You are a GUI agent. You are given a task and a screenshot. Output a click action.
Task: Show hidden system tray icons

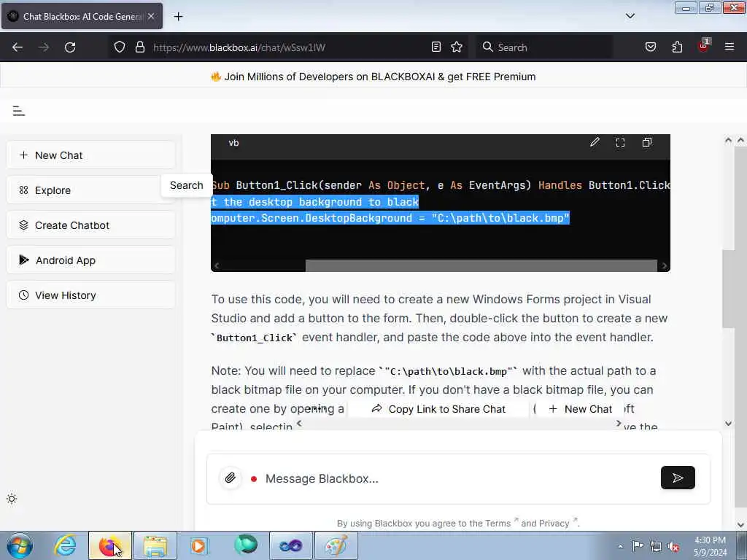click(x=620, y=546)
